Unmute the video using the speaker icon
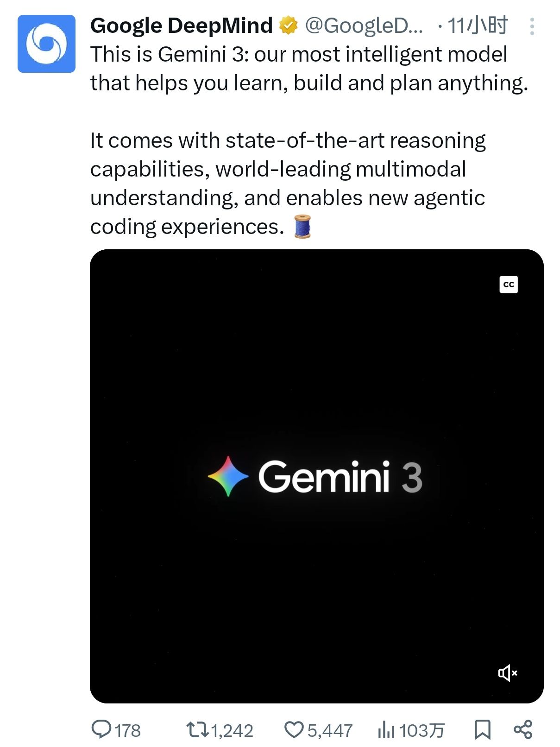Screen dimensions: 560x747 coord(507,673)
